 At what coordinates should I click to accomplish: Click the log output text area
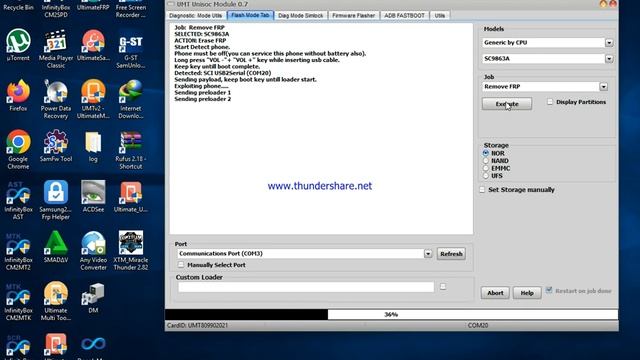pos(321,129)
